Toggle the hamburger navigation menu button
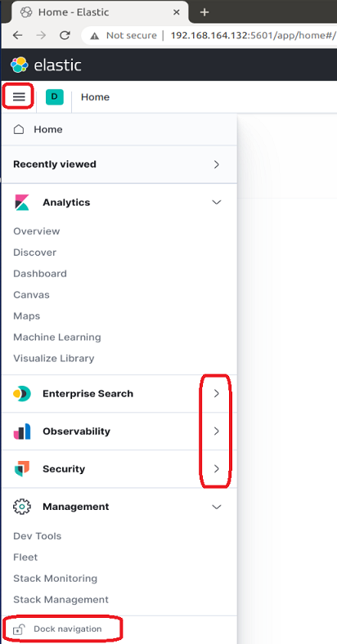 (x=19, y=97)
